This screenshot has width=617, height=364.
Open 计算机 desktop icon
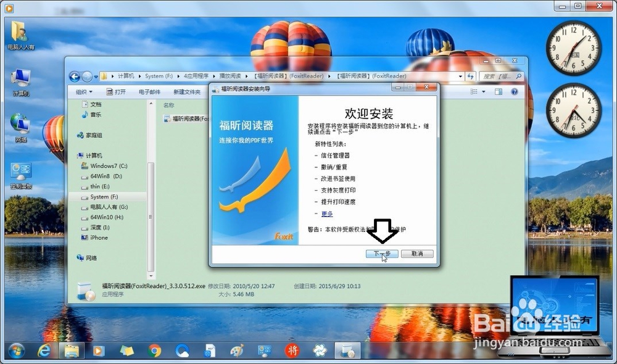point(20,82)
